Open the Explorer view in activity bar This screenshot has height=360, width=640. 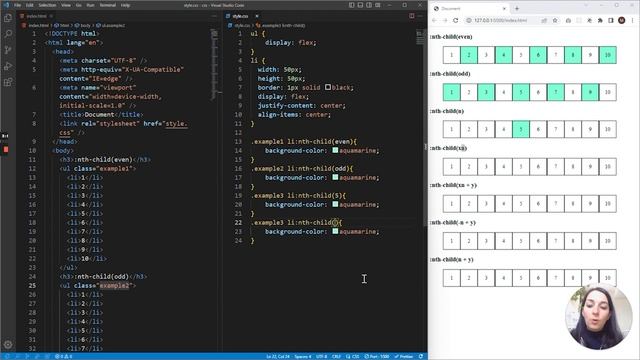click(8, 18)
